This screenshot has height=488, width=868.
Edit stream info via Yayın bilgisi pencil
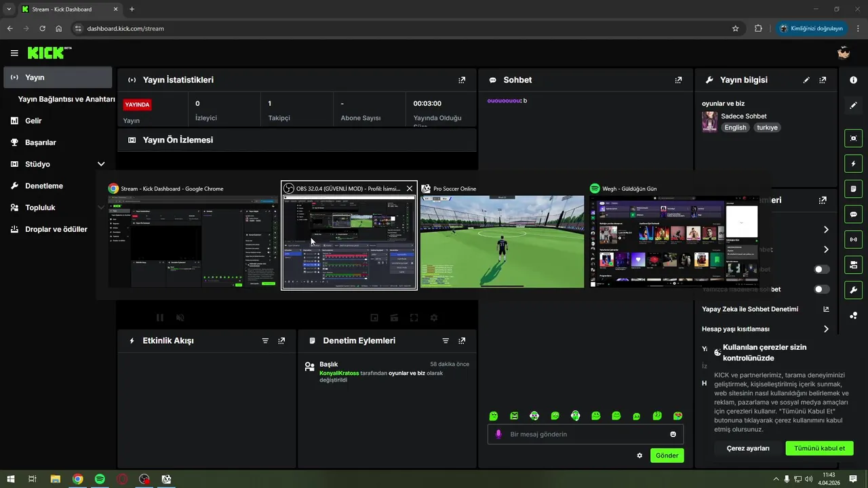[806, 80]
